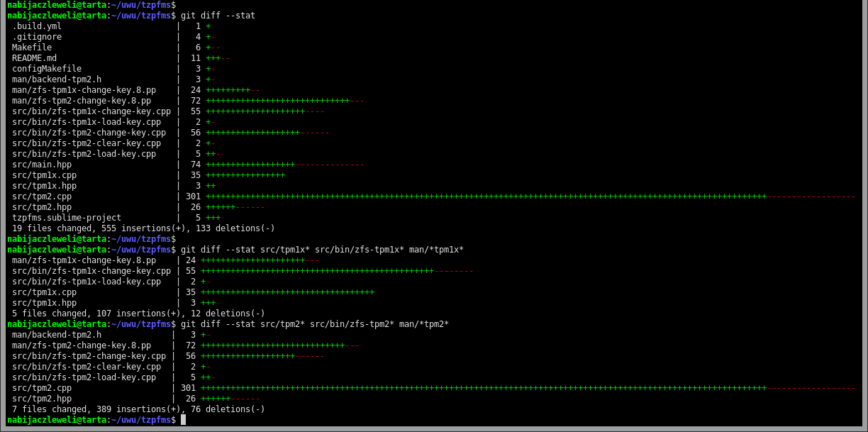
Task: Click the configMakefile entry
Action: click(47, 69)
